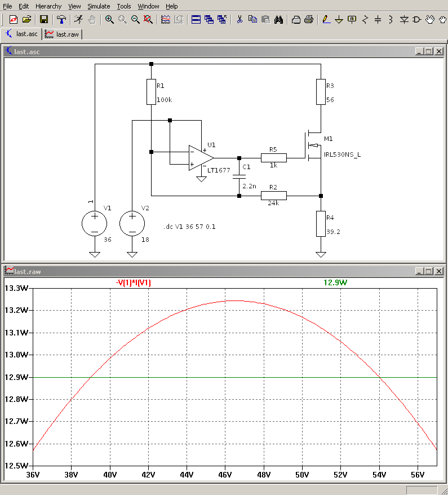Click the .dc V1 36 57 0.1 directive
Viewport: 448px width, 495px height.
189,227
